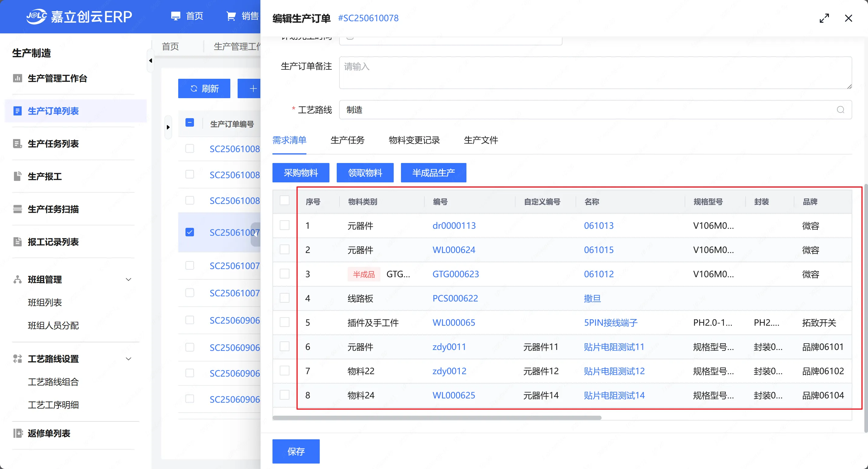Tick the checkbox for row 4 线路板
The height and width of the screenshot is (469, 868).
(x=284, y=298)
